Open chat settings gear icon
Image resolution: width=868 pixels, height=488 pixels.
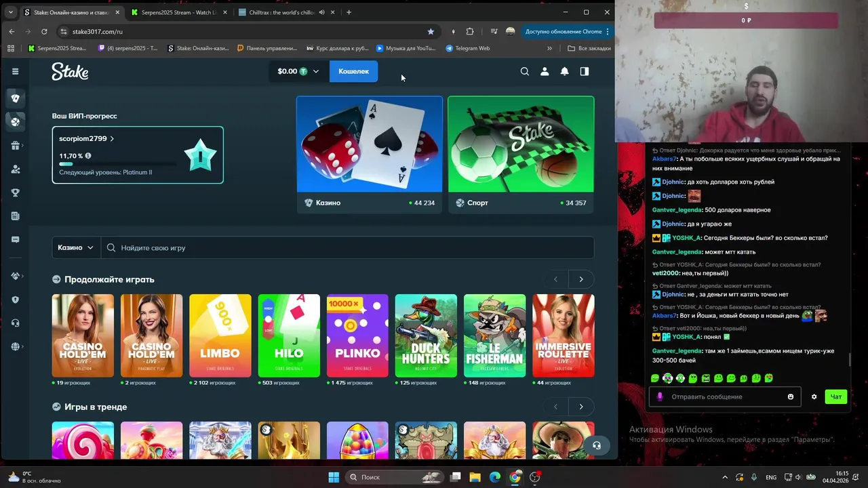[814, 396]
